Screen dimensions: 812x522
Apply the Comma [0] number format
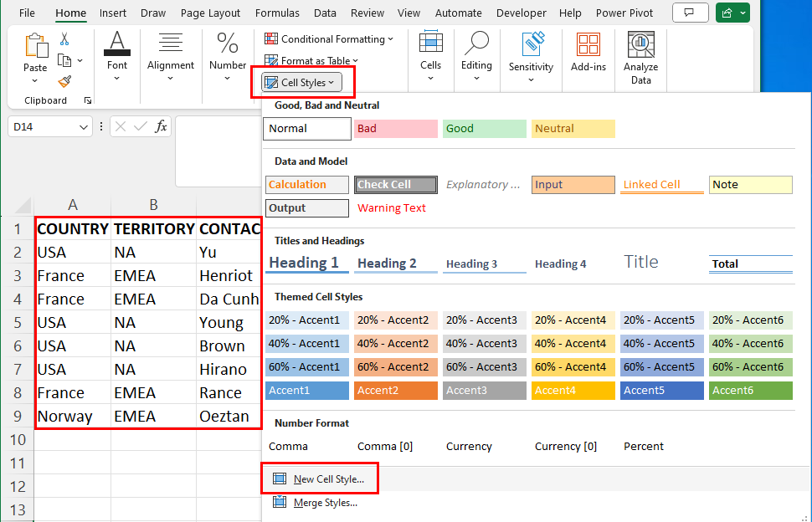click(x=385, y=447)
